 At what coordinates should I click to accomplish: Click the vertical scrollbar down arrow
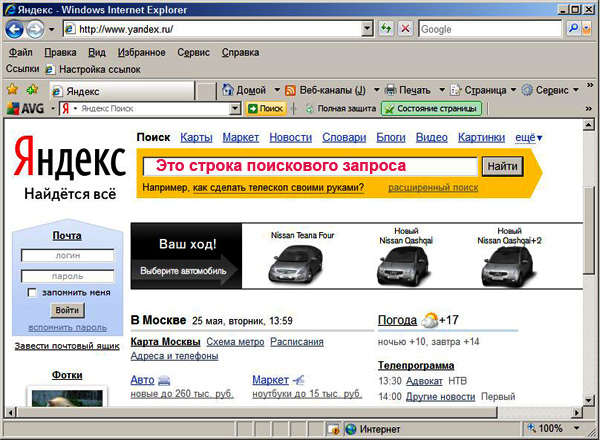[589, 401]
